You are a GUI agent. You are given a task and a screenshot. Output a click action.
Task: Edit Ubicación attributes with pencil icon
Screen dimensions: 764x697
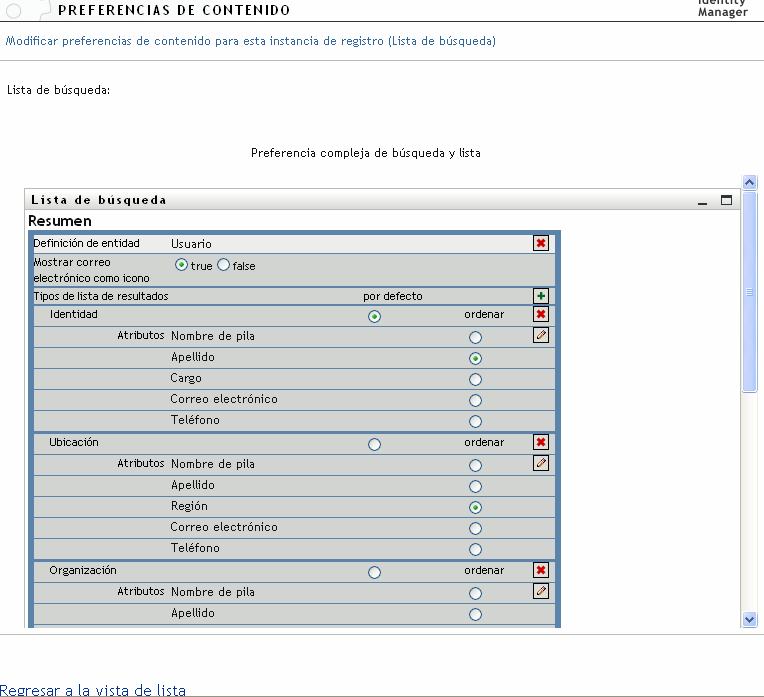pyautogui.click(x=541, y=463)
